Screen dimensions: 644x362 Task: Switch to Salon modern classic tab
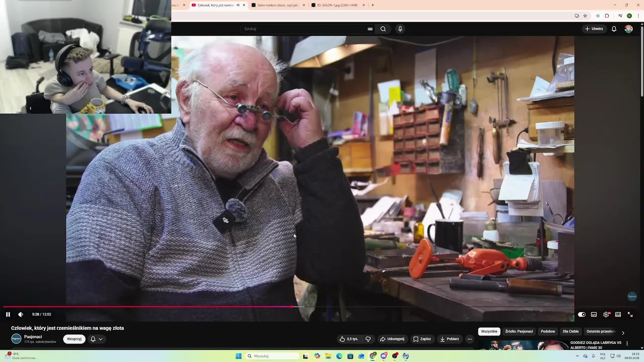coord(279,5)
